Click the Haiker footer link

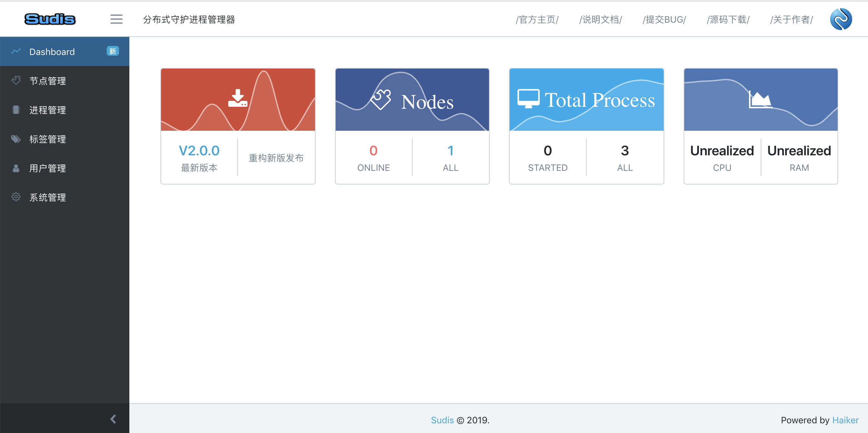click(x=845, y=420)
